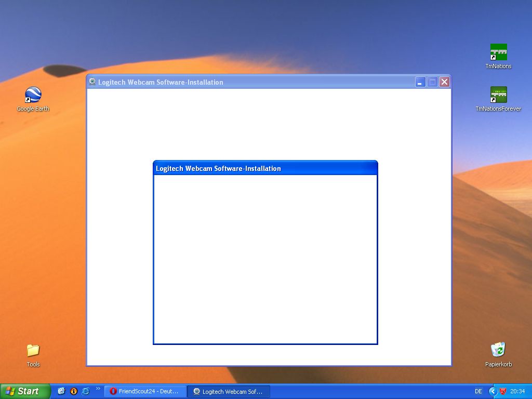532x399 pixels.
Task: Click the Start button
Action: click(x=25, y=391)
